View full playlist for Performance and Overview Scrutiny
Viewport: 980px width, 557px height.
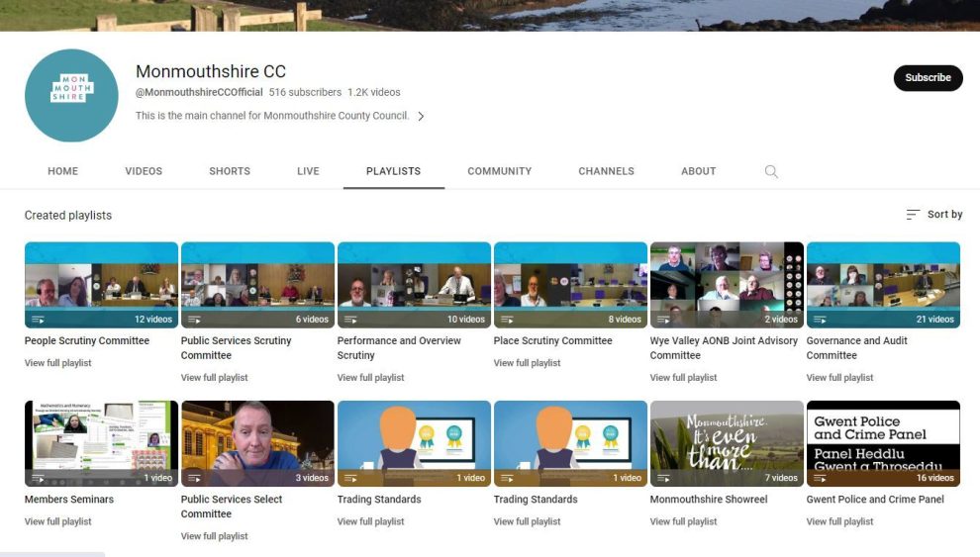click(x=370, y=378)
